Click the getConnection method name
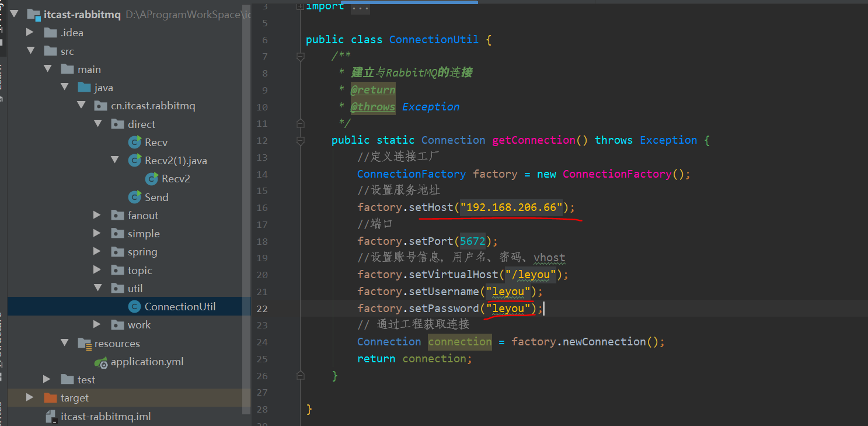The height and width of the screenshot is (426, 868). tap(534, 140)
